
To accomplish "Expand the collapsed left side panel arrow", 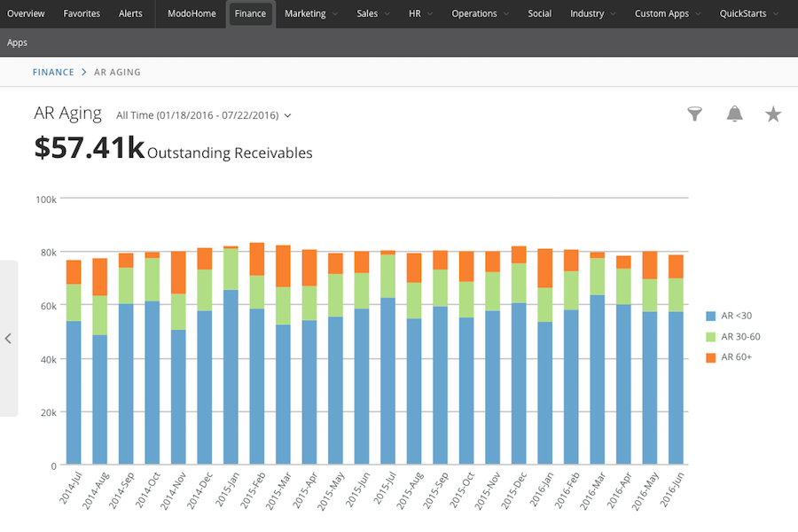I will tap(8, 338).
